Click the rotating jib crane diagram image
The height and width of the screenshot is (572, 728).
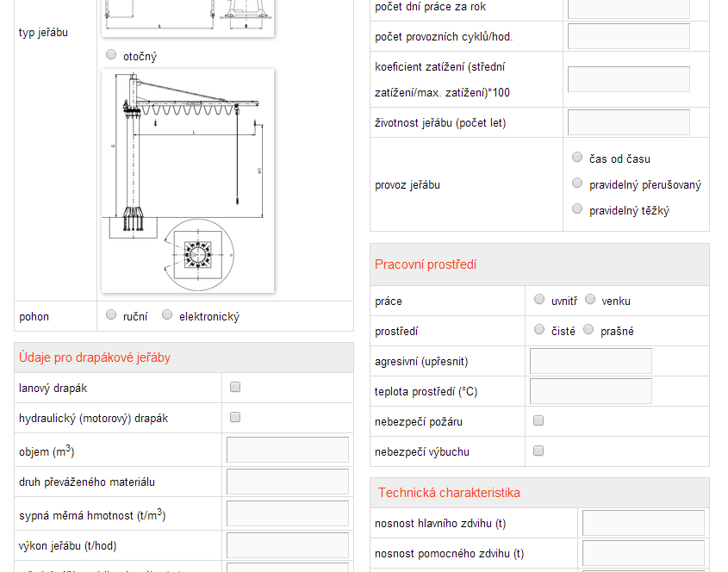coord(188,181)
